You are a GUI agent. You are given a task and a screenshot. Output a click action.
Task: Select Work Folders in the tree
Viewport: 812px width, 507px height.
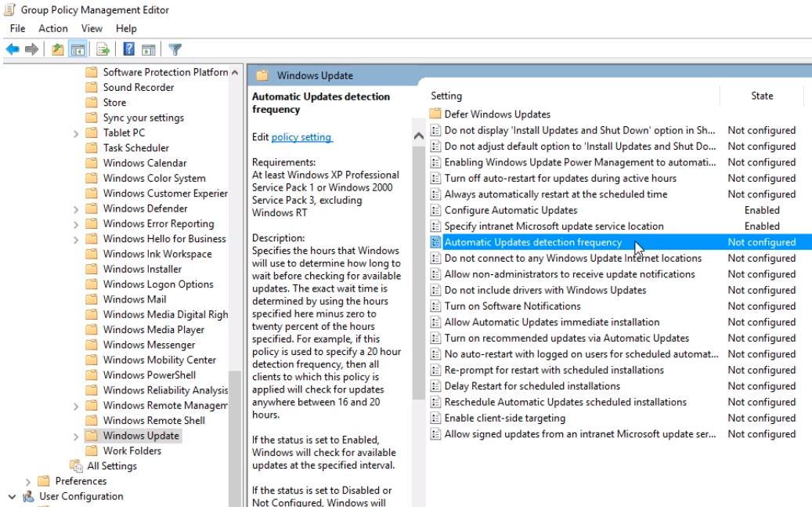[132, 451]
